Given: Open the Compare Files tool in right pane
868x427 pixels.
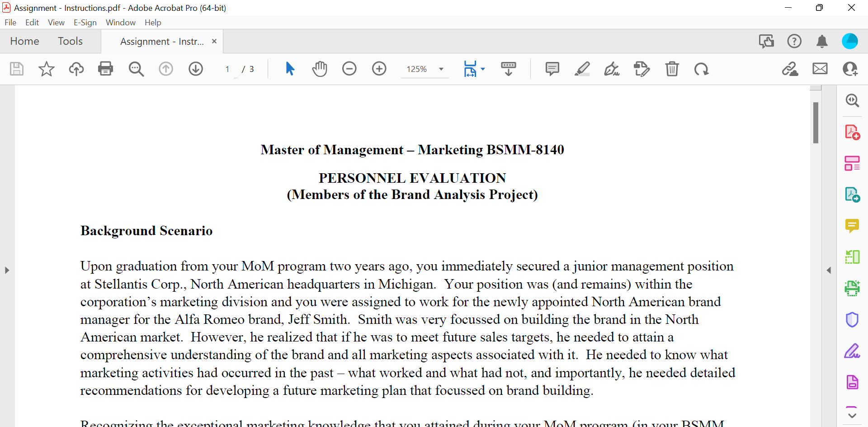Looking at the screenshot, I should pos(852,257).
